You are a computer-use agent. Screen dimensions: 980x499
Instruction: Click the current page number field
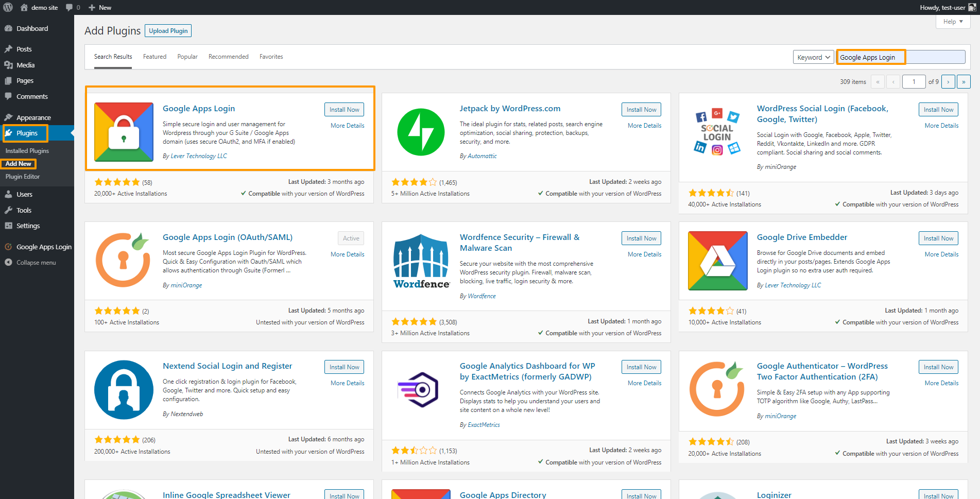click(x=914, y=81)
